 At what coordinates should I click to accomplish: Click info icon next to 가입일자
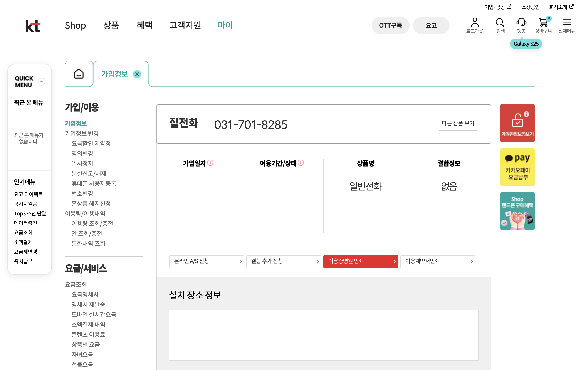tap(210, 163)
